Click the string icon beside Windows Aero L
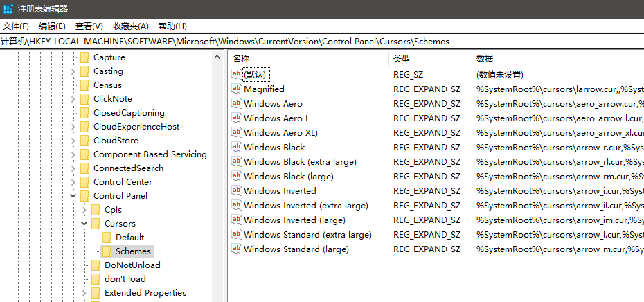 pyautogui.click(x=237, y=118)
